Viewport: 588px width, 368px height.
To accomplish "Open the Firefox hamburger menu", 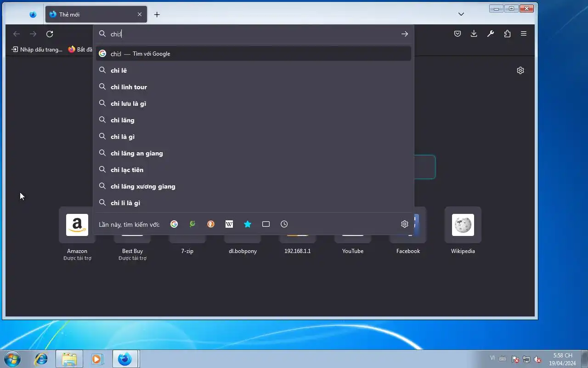I will tap(524, 34).
